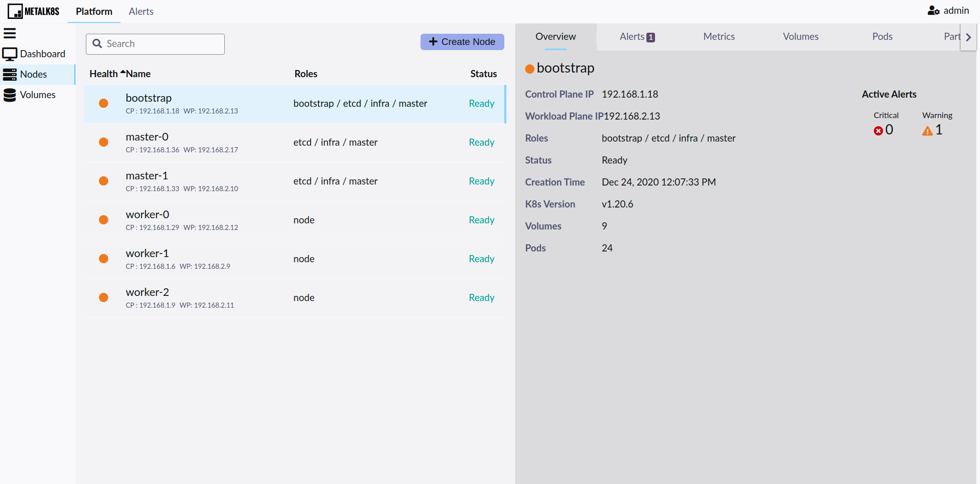
Task: Switch to the Overview tab
Action: tap(555, 37)
